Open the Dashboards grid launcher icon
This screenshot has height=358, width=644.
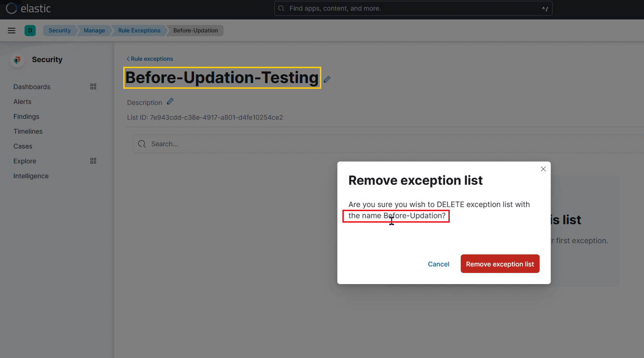pos(93,86)
